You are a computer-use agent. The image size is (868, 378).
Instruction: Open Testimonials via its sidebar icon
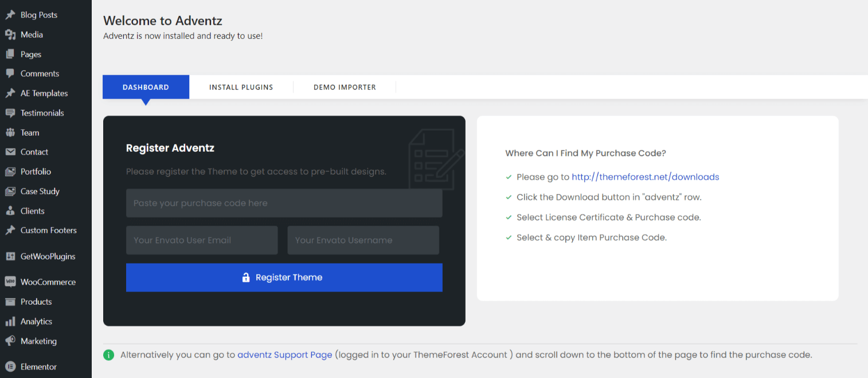(x=10, y=113)
